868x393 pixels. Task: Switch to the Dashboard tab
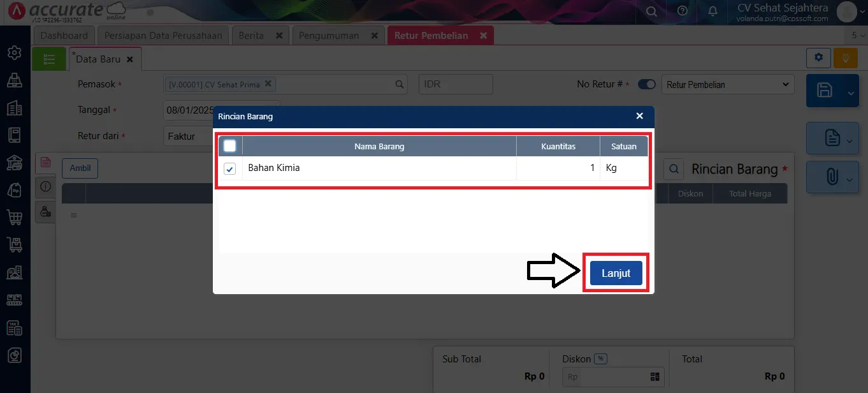[x=64, y=36]
